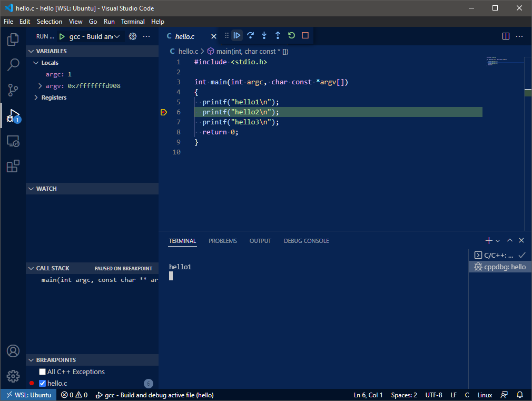Select language mode C in status bar
Viewport: 532px width, 401px height.
click(x=467, y=395)
